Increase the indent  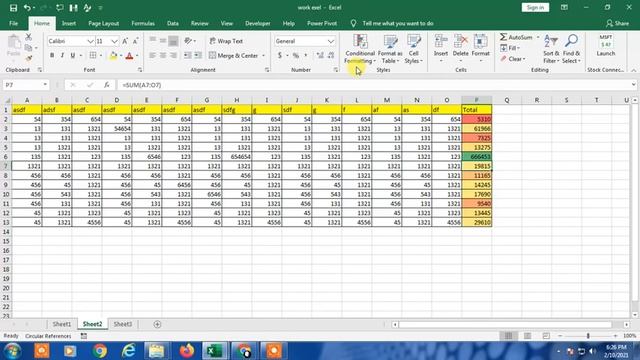coord(198,55)
